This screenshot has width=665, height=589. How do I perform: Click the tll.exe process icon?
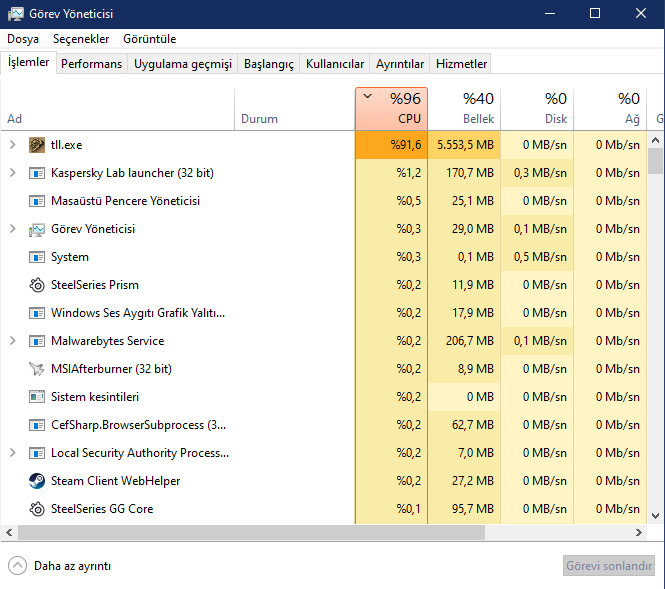tap(37, 145)
